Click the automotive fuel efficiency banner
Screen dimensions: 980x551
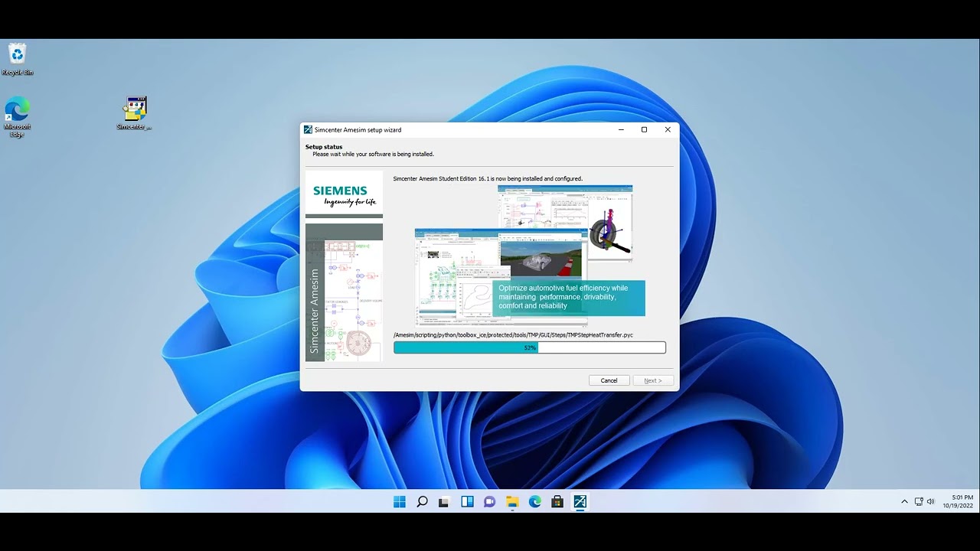point(569,297)
